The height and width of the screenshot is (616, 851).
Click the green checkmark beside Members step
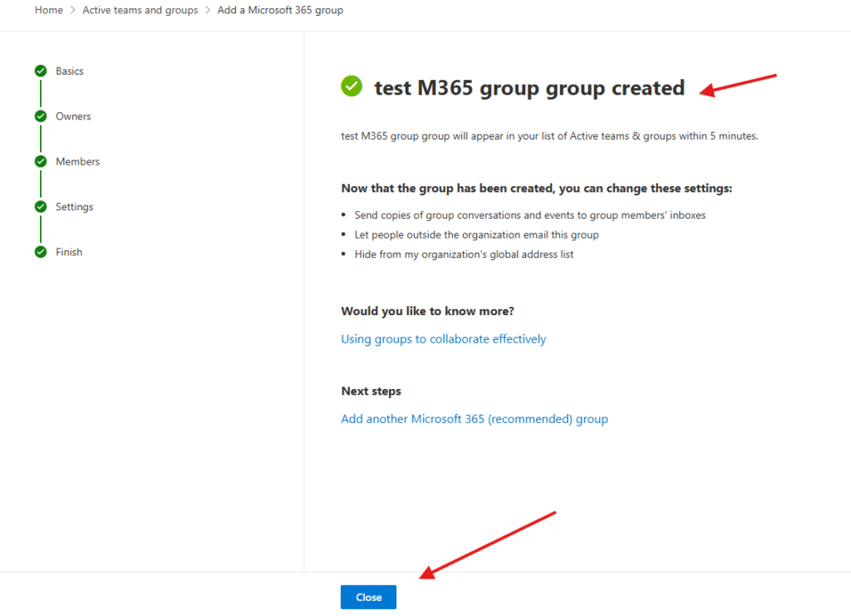pos(41,161)
